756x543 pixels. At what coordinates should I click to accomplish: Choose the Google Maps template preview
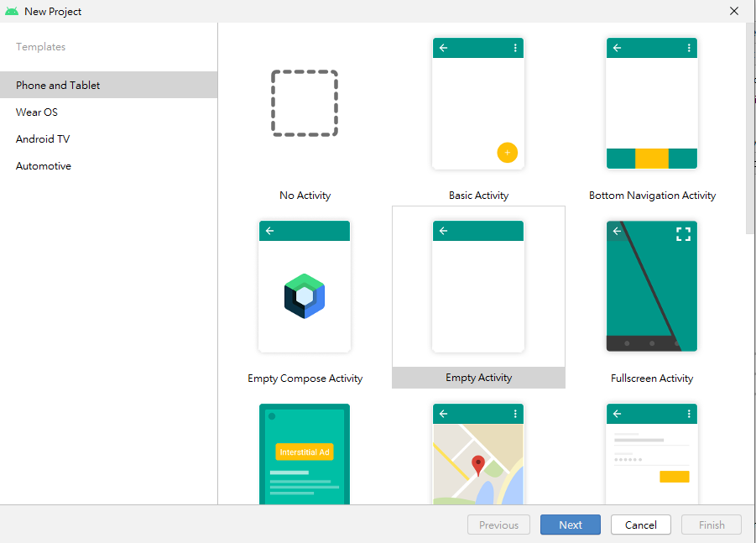478,454
